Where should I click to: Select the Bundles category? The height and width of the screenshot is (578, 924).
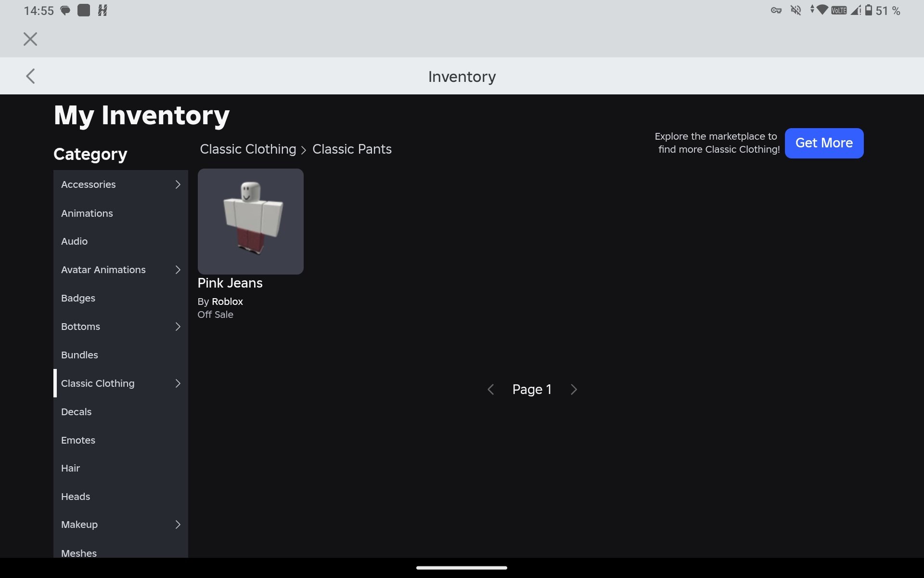[x=121, y=355]
